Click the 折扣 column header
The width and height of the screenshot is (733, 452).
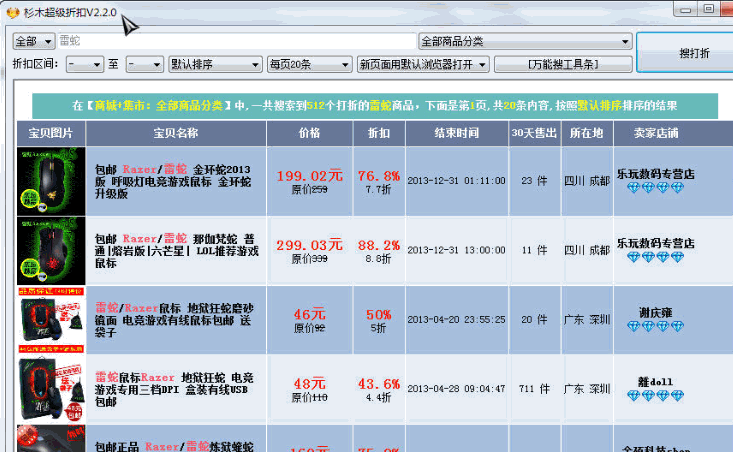pos(379,133)
